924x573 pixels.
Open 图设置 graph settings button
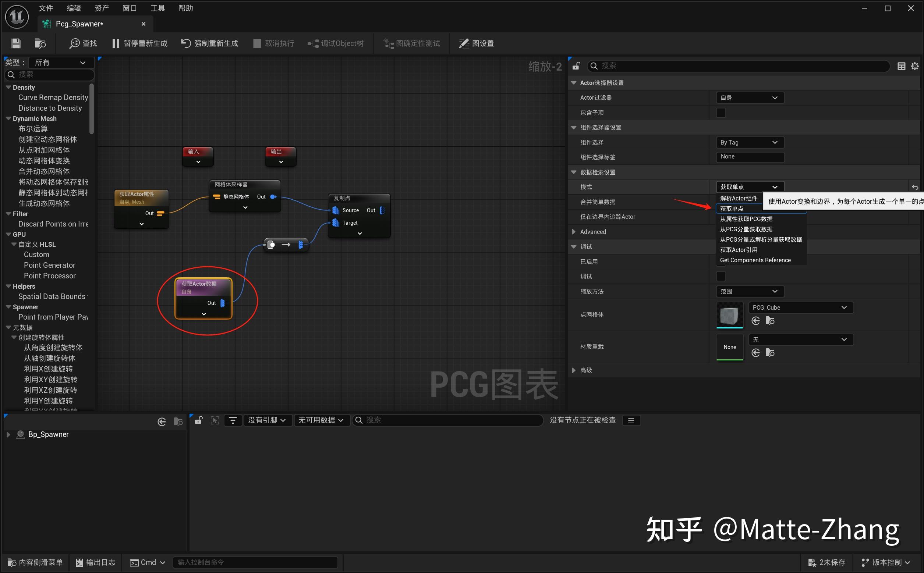(x=476, y=43)
